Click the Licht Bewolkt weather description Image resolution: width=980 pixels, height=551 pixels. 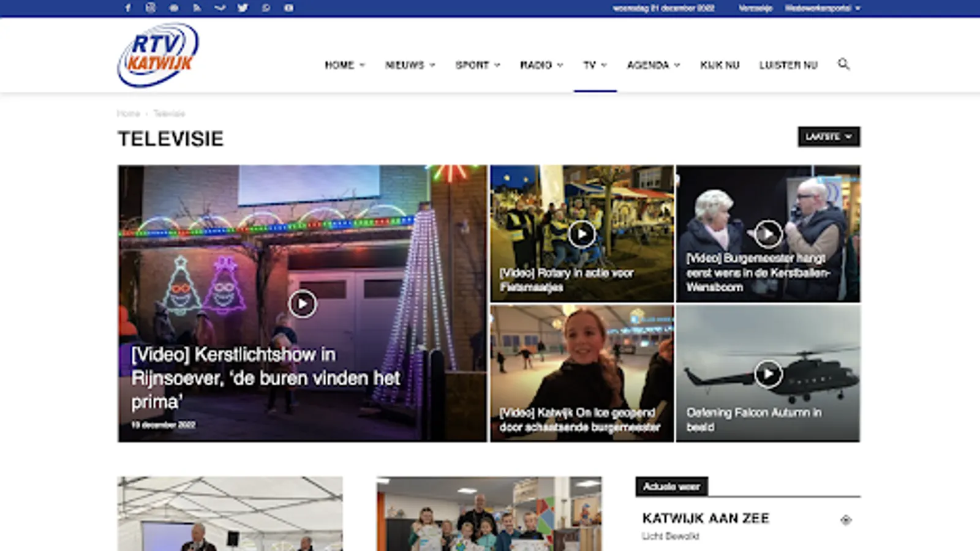(x=671, y=536)
